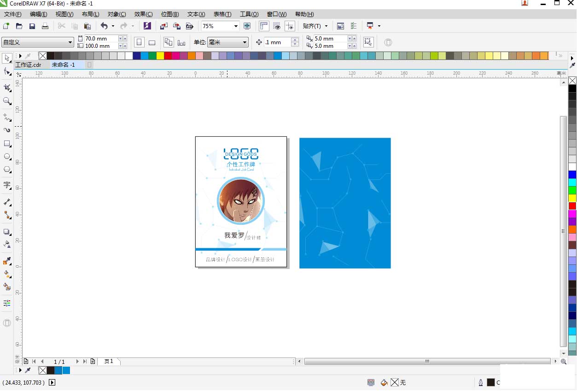The image size is (577, 392).
Task: Click the nudge distance .1 mm field
Action: point(277,42)
